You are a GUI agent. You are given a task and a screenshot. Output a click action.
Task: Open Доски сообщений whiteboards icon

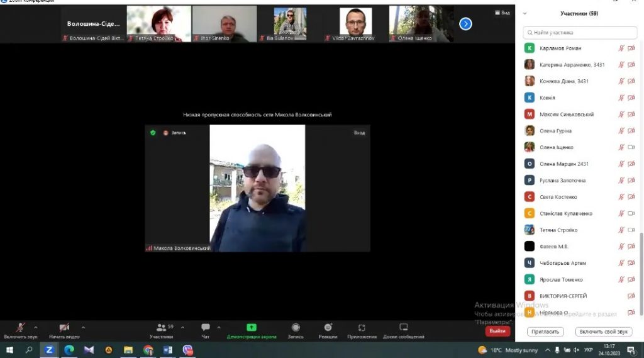coord(403,328)
